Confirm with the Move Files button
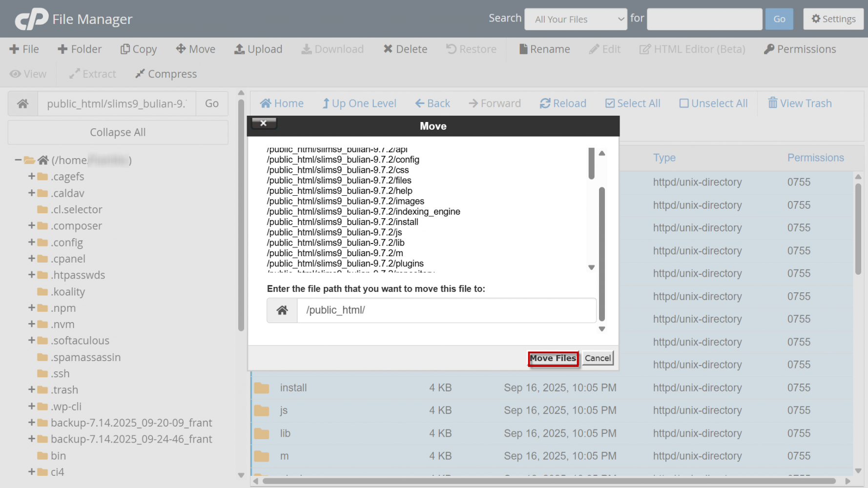Screen dimensions: 868x488 [x=553, y=358]
